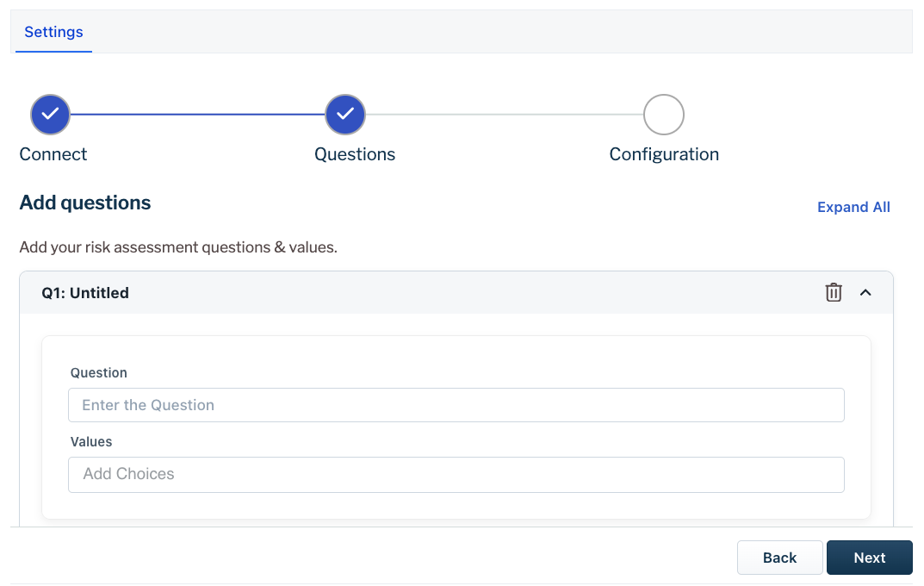Click the Values field label
The image size is (924, 586).
coord(91,441)
